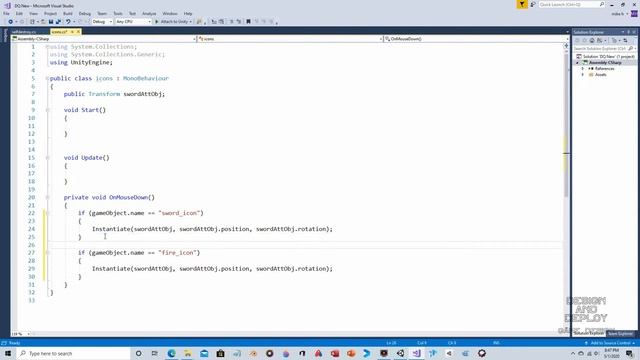Open Microsoft Store from the taskbar
The image size is (640, 360).
pos(220,353)
